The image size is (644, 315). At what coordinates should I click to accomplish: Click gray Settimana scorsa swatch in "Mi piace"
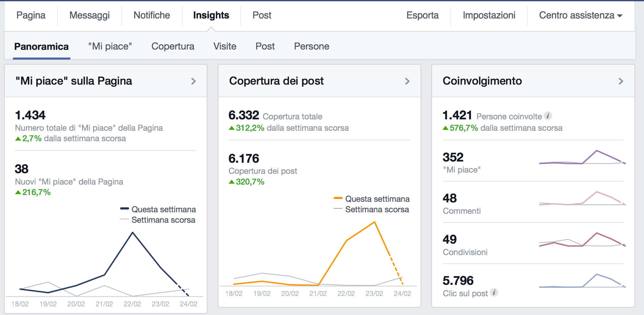pyautogui.click(x=124, y=219)
